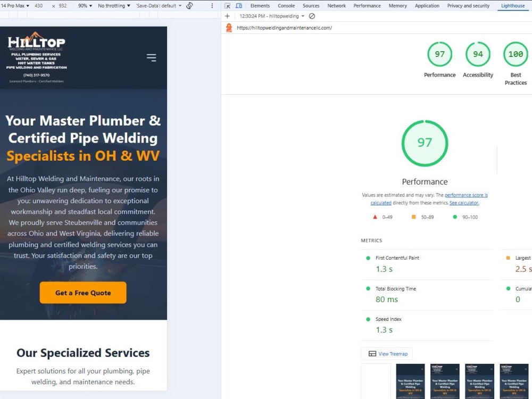Image resolution: width=532 pixels, height=399 pixels.
Task: Click the red triangle 0–49 legend item
Action: tap(383, 217)
